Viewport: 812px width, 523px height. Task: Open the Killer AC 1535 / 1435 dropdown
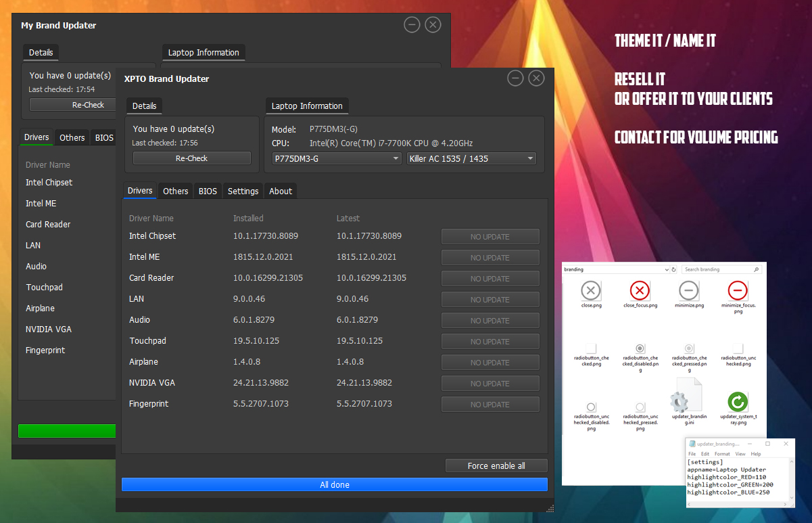[472, 158]
